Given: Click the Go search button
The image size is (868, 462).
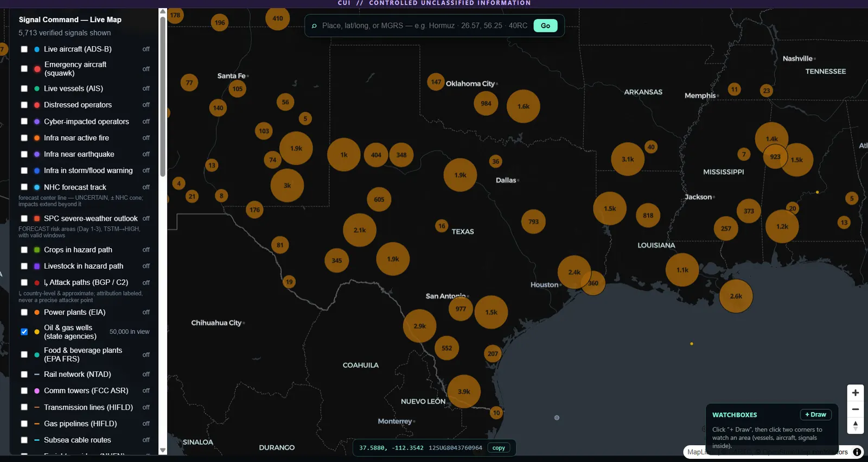Looking at the screenshot, I should point(545,26).
